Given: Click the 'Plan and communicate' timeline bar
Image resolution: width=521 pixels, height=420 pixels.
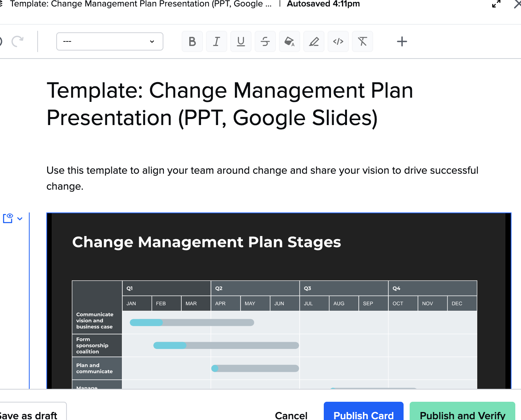Looking at the screenshot, I should click(x=255, y=368).
